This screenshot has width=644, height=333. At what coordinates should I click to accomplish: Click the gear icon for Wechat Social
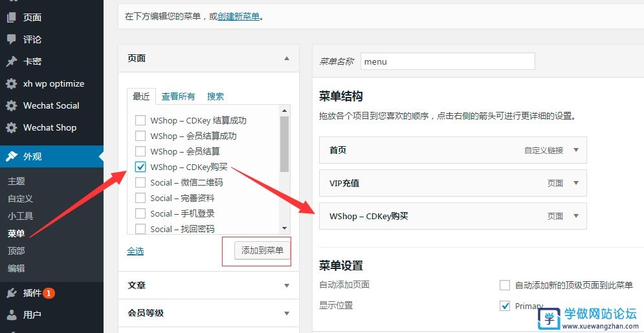[x=12, y=106]
